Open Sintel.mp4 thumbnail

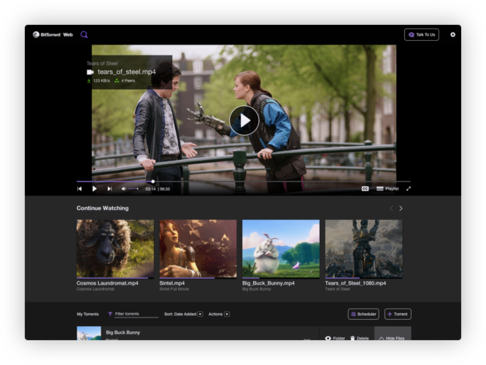[198, 249]
